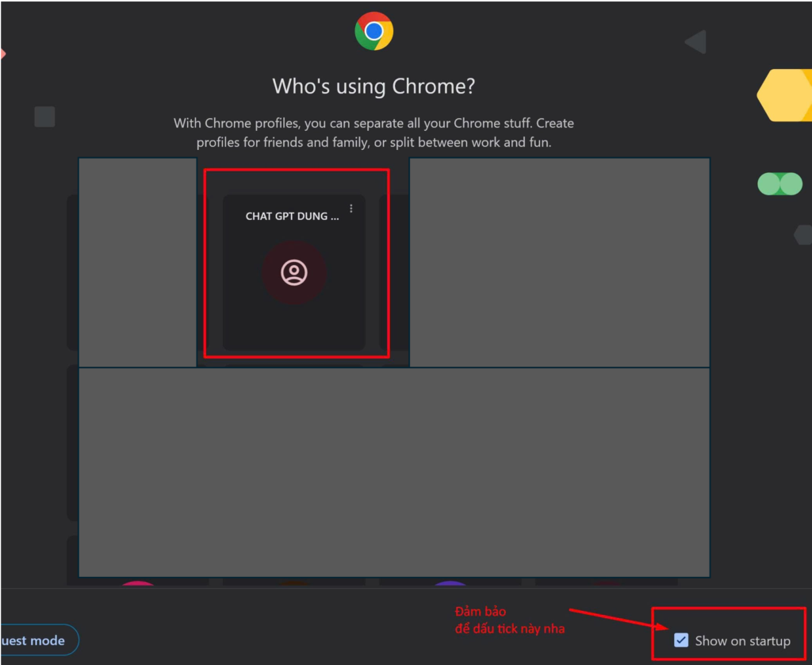Viewport: 812px width, 665px height.
Task: Click the small grey hexagon at right edge
Action: tap(802, 235)
